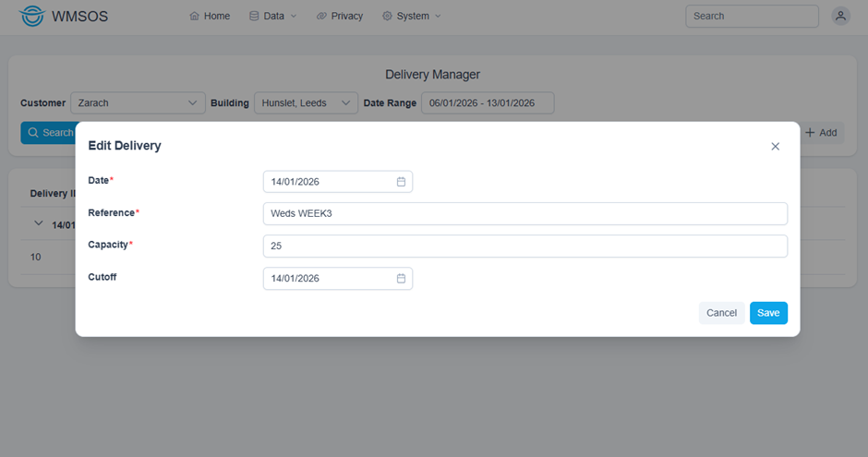Click the Data database icon

[x=254, y=16]
